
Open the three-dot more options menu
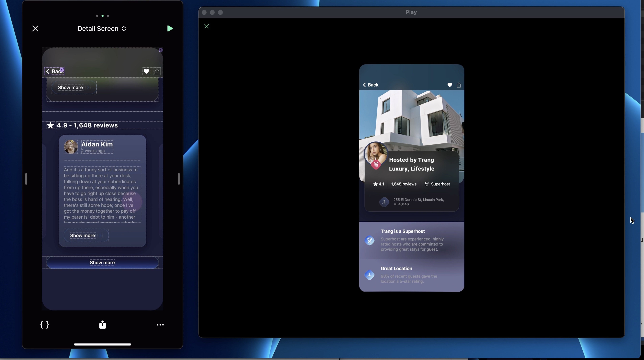click(x=160, y=325)
